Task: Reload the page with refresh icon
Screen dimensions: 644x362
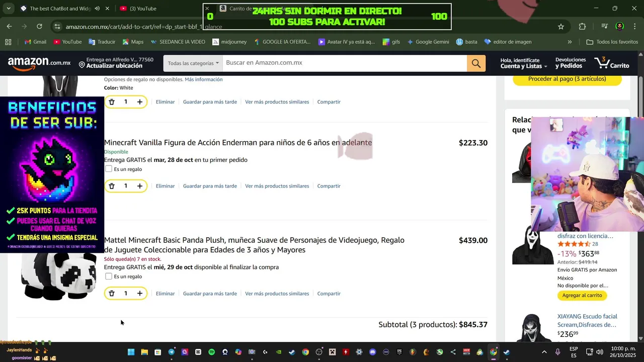Action: tap(39, 26)
